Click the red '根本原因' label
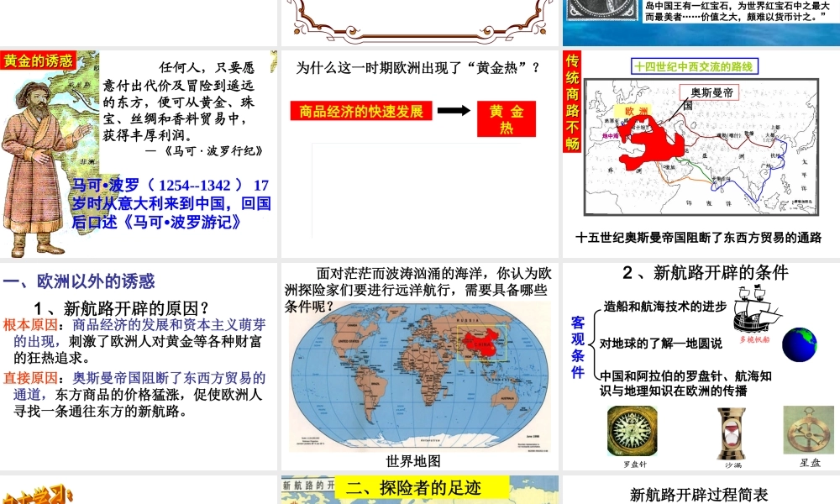Image resolution: width=840 pixels, height=504 pixels. point(30,325)
